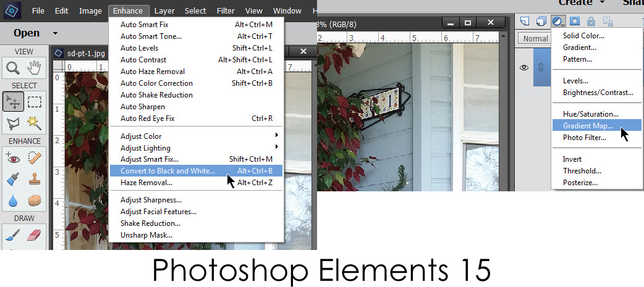The image size is (644, 287).
Task: Expand the Open button dropdown arrow
Action: [x=55, y=33]
